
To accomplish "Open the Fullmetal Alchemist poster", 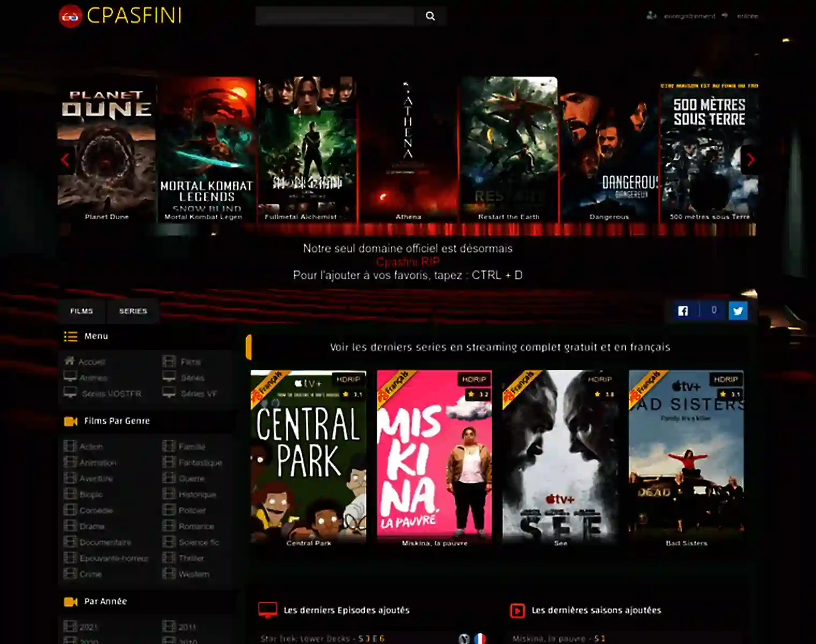I will pyautogui.click(x=307, y=149).
